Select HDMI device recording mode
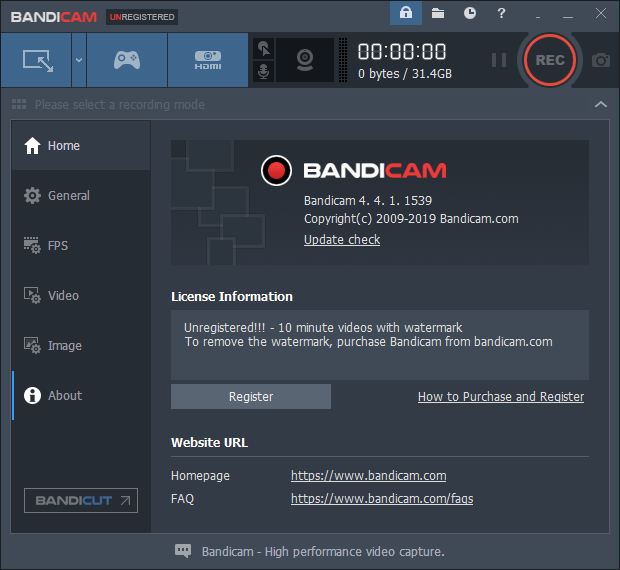 [208, 60]
